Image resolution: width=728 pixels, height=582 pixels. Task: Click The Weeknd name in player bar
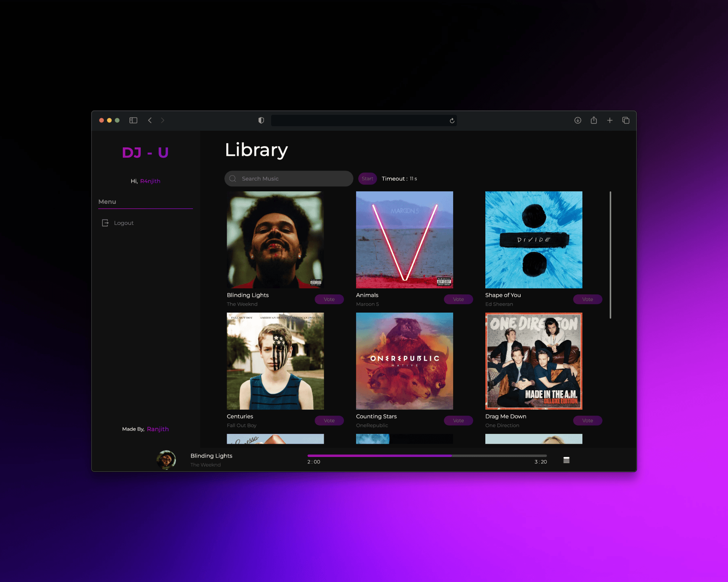tap(206, 465)
